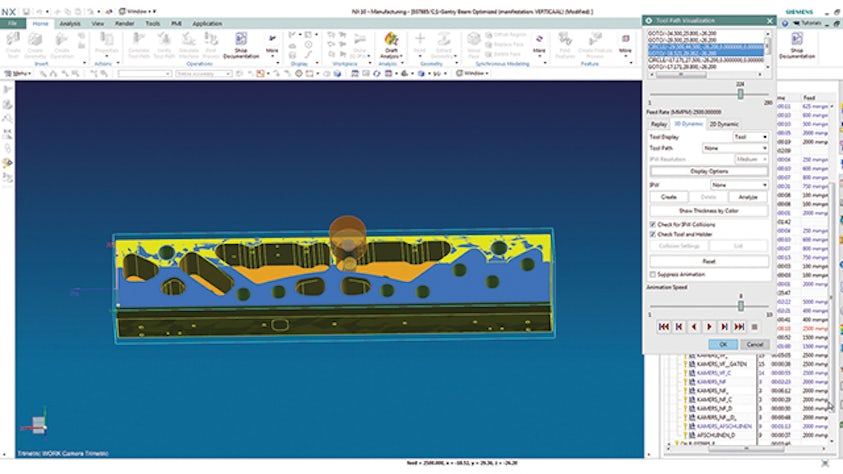Click the Delete Face command
This screenshot has height=474, width=843.
pyautogui.click(x=503, y=54)
